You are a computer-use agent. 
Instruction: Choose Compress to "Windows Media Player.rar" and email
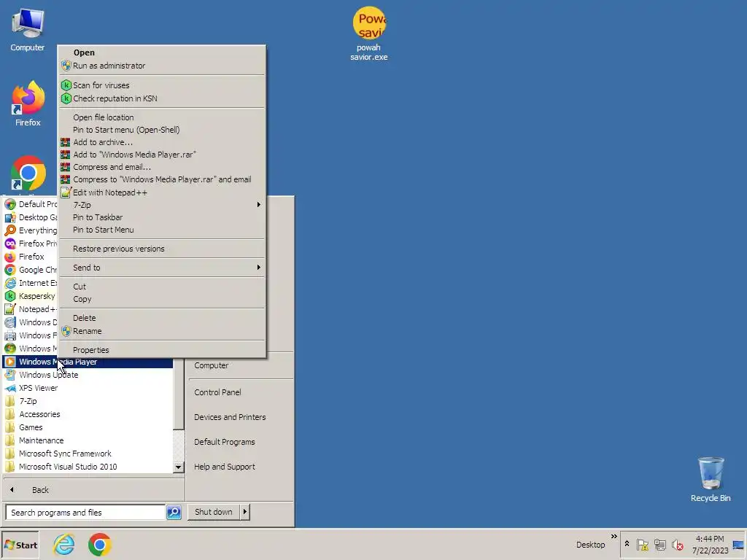[162, 179]
